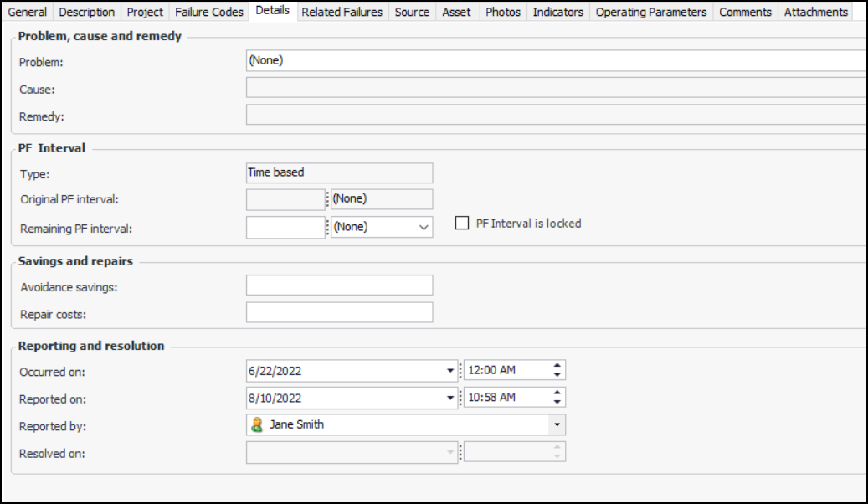
Task: Click the Reported on date 8/10/2022
Action: (275, 399)
